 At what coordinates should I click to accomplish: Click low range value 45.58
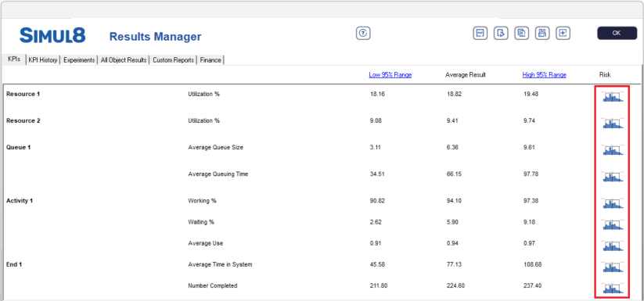377,264
